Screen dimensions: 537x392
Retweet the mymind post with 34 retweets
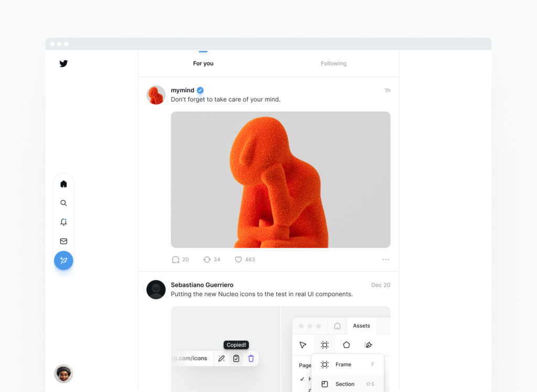(x=212, y=259)
